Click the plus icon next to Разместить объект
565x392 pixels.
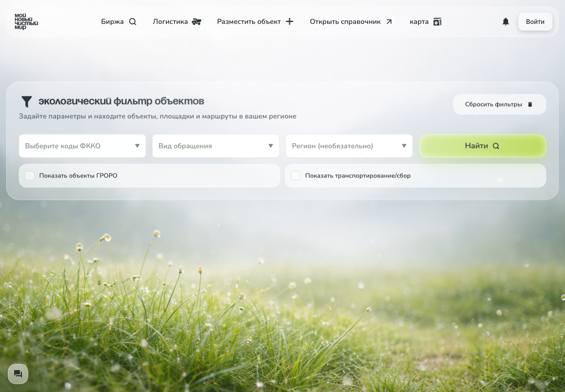[x=290, y=22]
